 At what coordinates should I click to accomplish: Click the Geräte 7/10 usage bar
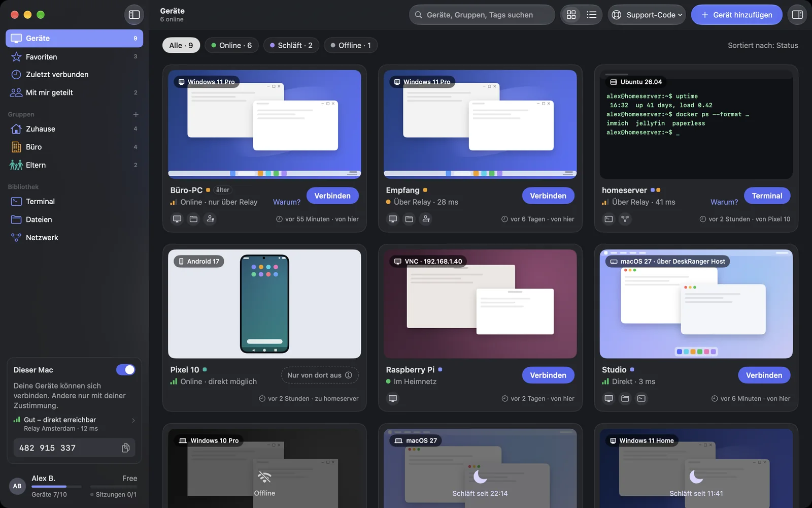[56, 487]
